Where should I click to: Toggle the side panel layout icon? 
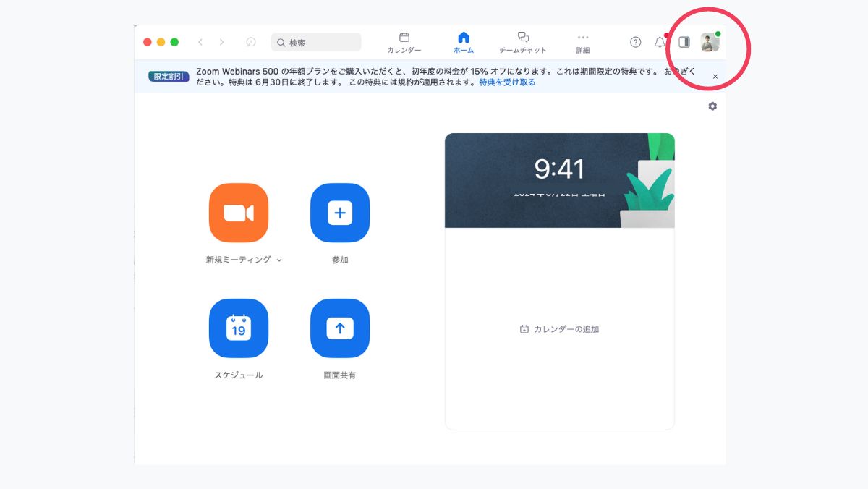[684, 42]
